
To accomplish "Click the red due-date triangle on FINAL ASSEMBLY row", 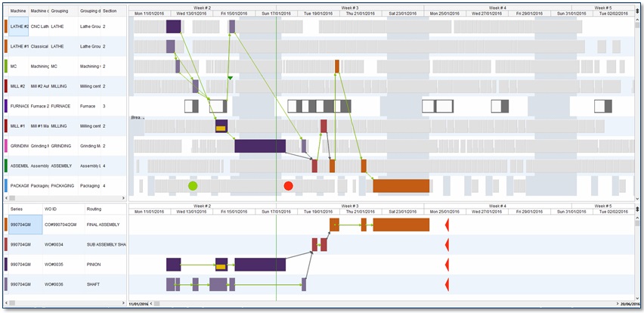I will (x=447, y=225).
